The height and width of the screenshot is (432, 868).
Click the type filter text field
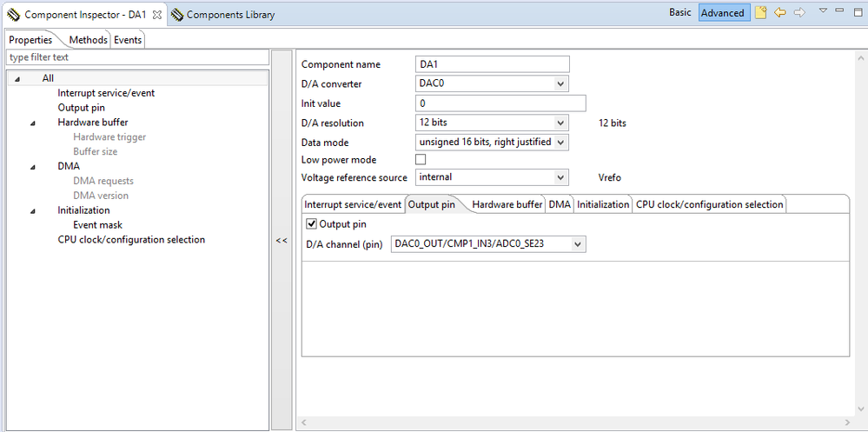136,57
